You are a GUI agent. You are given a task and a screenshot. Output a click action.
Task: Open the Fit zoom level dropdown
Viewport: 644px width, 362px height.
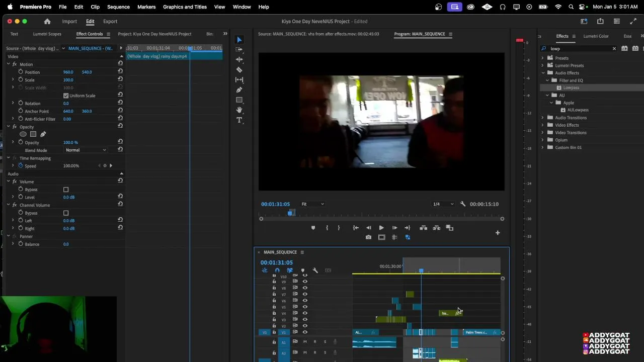312,204
